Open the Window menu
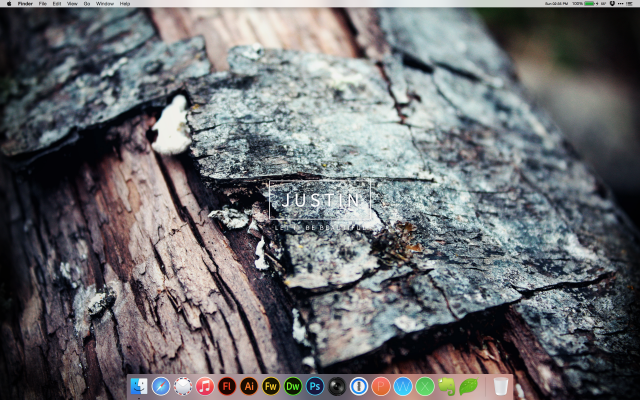This screenshot has height=400, width=640. tap(104, 3)
